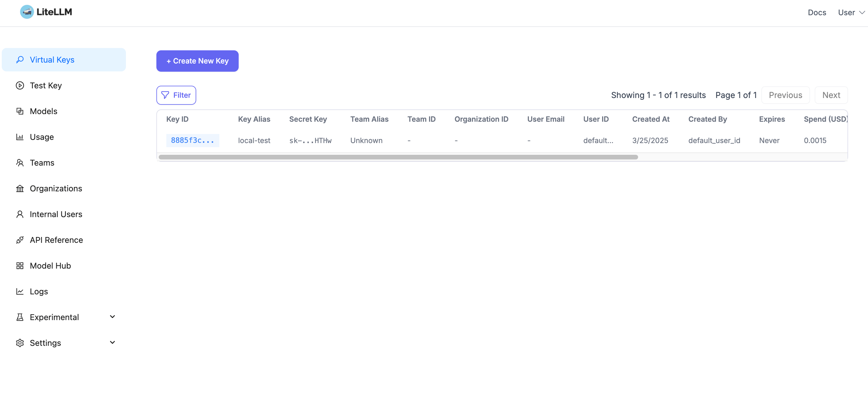The image size is (868, 395).
Task: Click the Experimental flask icon
Action: [20, 317]
